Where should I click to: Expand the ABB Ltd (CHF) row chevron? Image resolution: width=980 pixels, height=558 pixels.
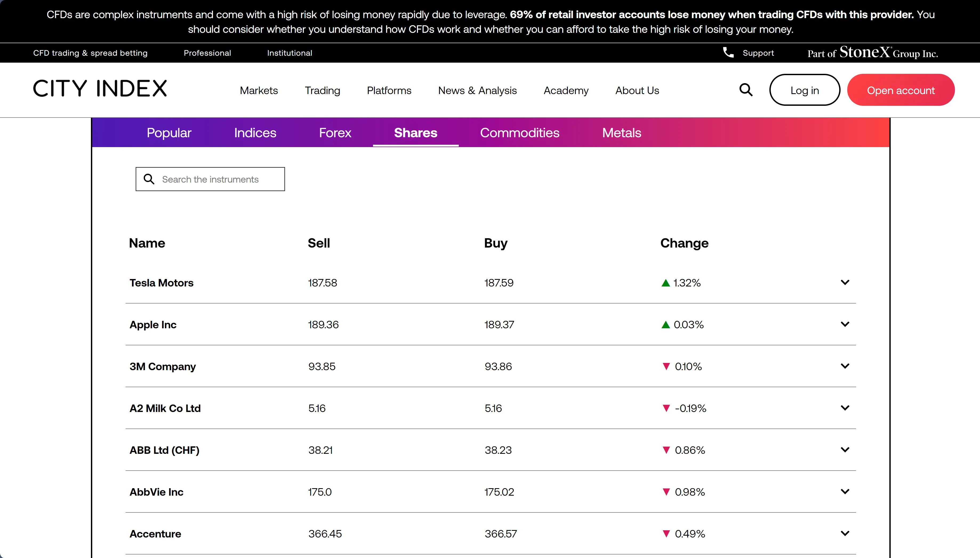click(x=845, y=450)
